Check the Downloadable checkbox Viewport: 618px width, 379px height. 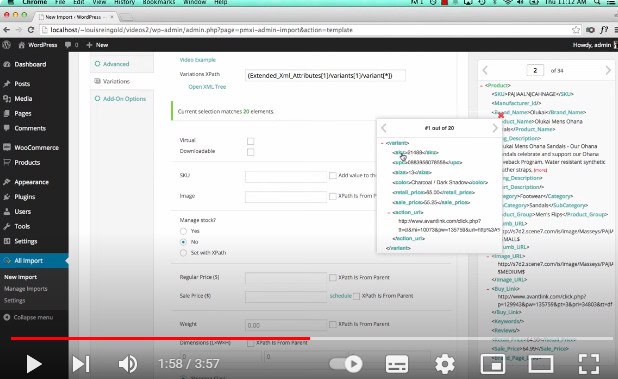250,152
